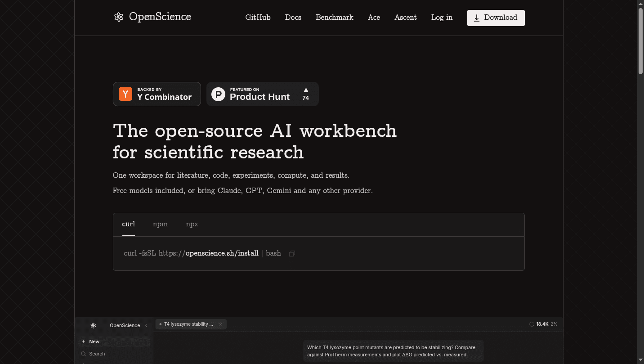Collapse the OpenScience app sidebar chevron

(x=146, y=325)
